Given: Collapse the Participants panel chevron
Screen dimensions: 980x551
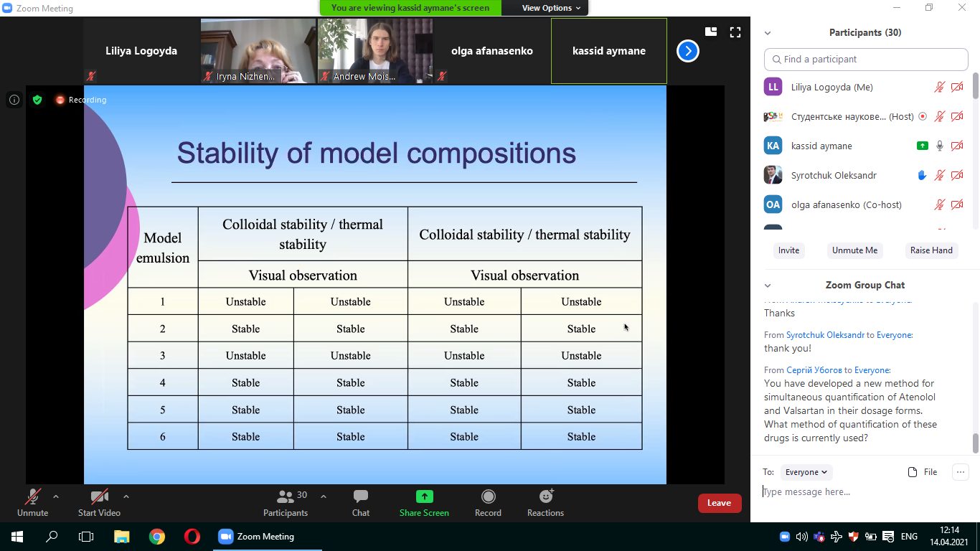Looking at the screenshot, I should (x=768, y=33).
